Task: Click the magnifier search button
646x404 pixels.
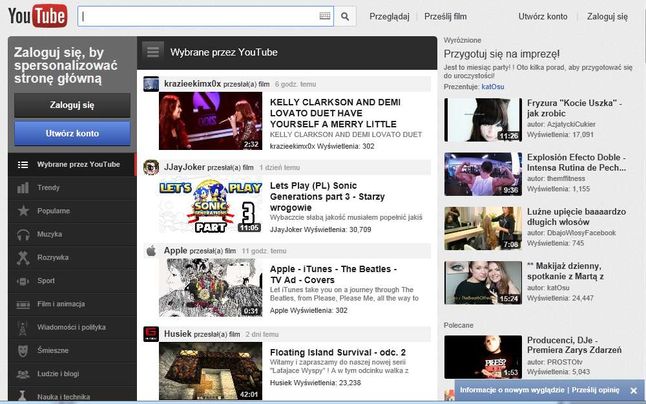Action: tap(345, 16)
